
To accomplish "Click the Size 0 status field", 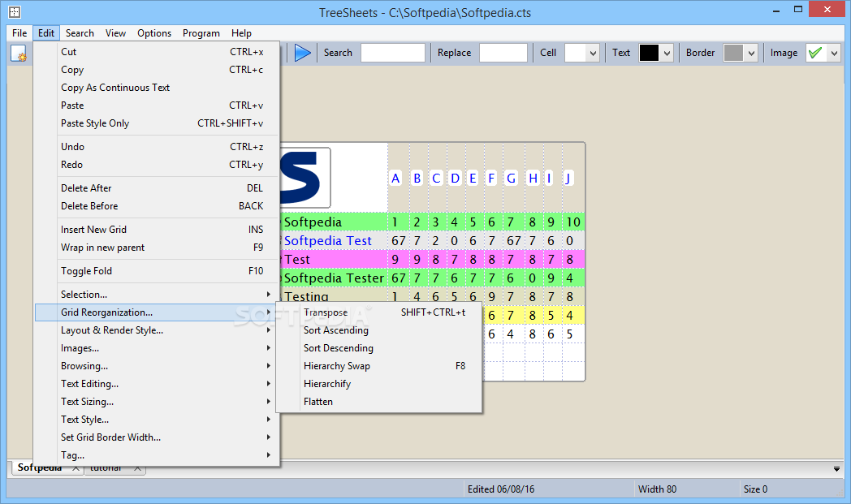I will [x=790, y=489].
